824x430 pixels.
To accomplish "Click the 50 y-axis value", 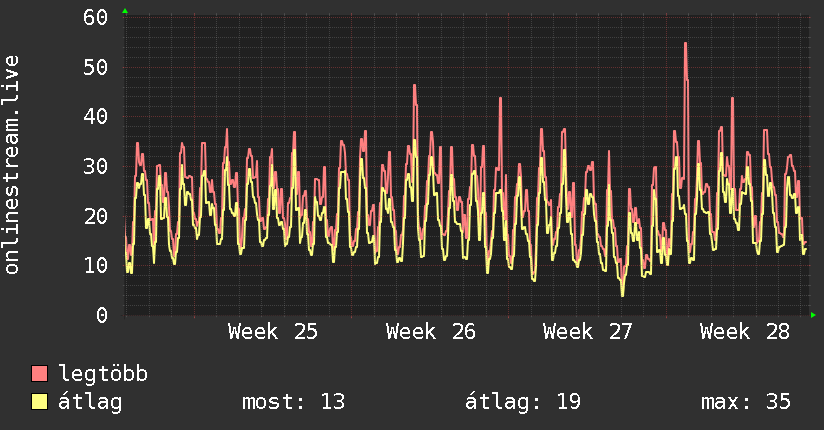I will point(96,67).
